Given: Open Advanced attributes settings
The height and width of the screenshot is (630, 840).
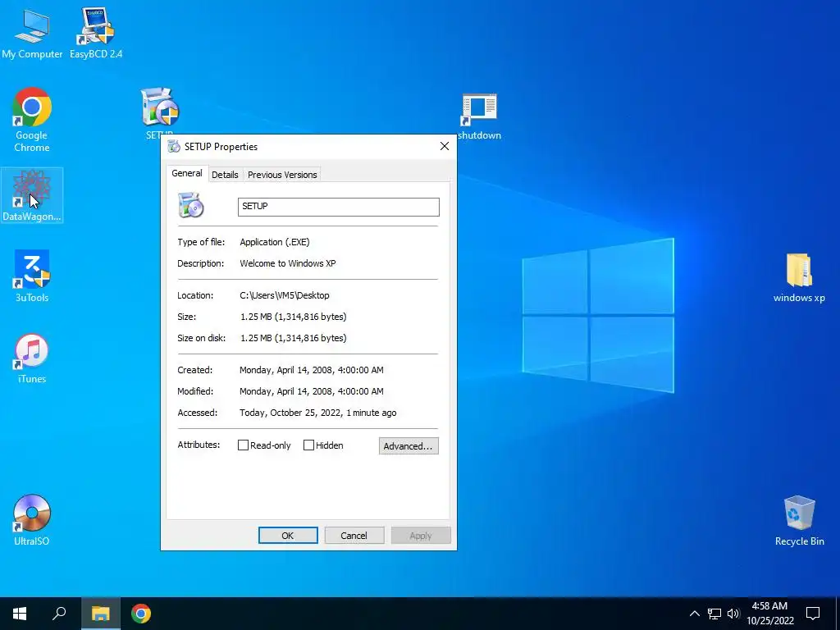Looking at the screenshot, I should tap(409, 445).
